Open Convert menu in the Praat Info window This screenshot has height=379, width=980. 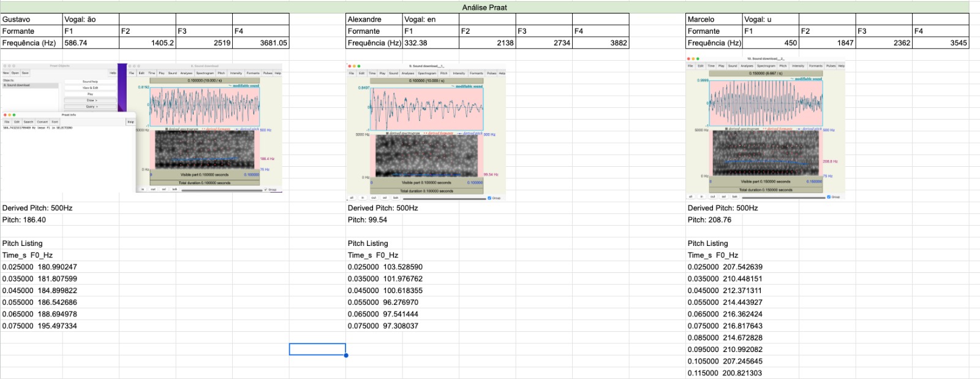click(42, 122)
